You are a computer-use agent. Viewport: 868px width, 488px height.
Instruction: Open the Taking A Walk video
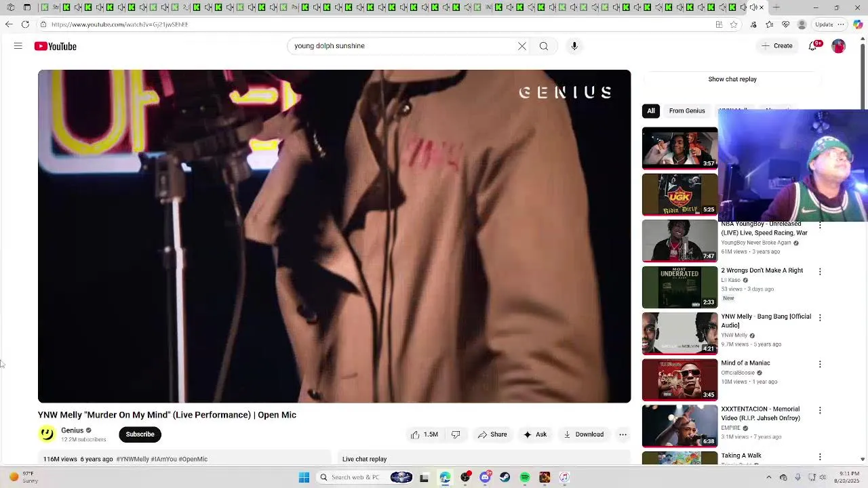741,456
